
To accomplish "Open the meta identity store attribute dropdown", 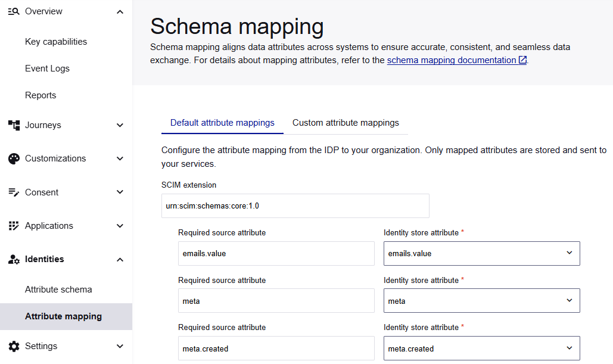I will [570, 300].
